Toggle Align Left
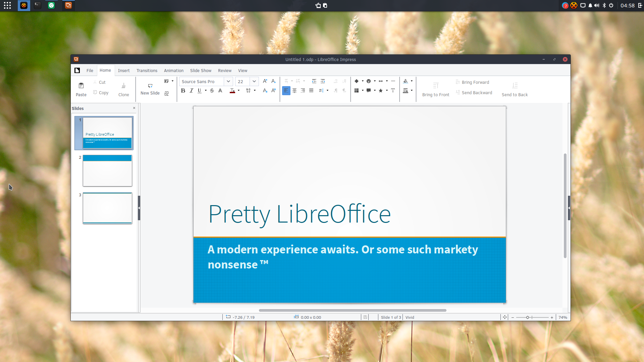The height and width of the screenshot is (362, 644). [286, 90]
